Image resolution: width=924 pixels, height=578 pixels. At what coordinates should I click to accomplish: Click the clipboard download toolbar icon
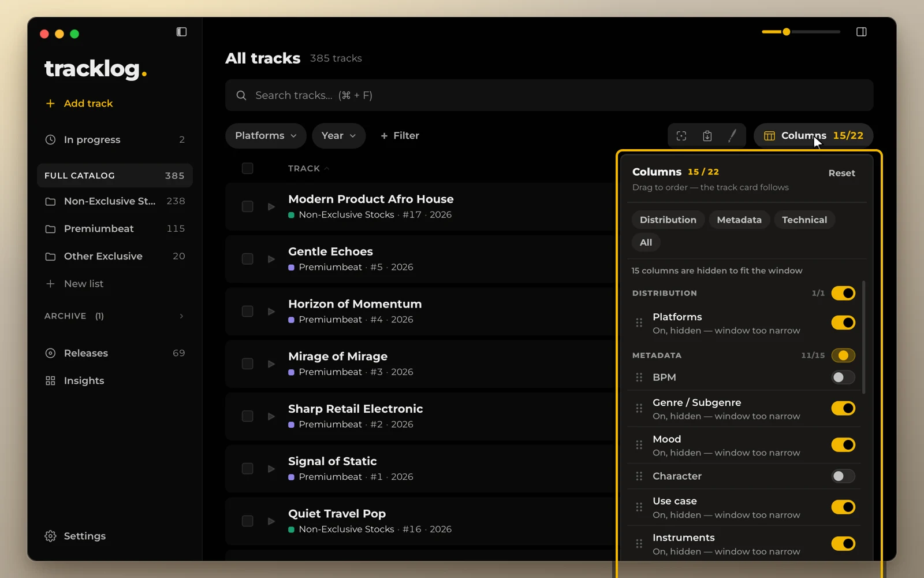[x=707, y=136]
